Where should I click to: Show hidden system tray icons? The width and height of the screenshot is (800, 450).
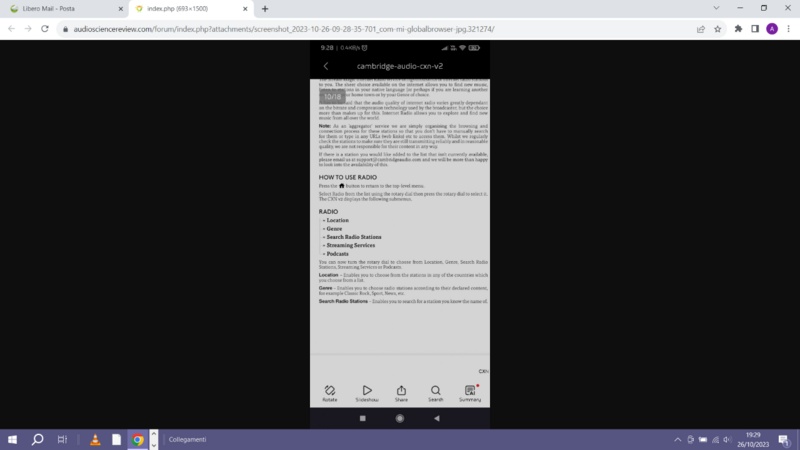[x=678, y=439]
